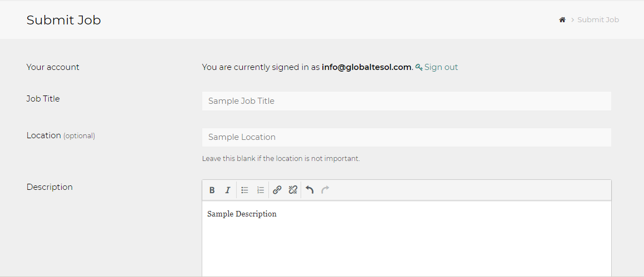Focus the Job Title input field
This screenshot has height=277, width=644.
point(406,101)
